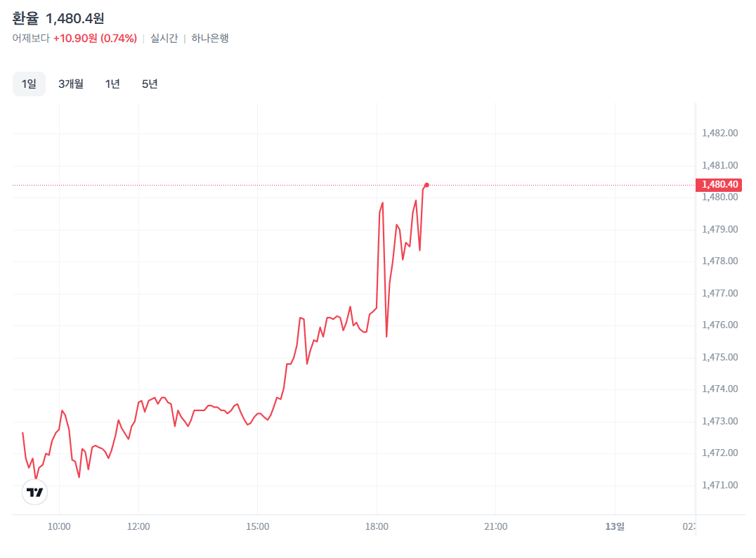Show the 1년 chart range
Screen dimensions: 756x558
point(112,84)
